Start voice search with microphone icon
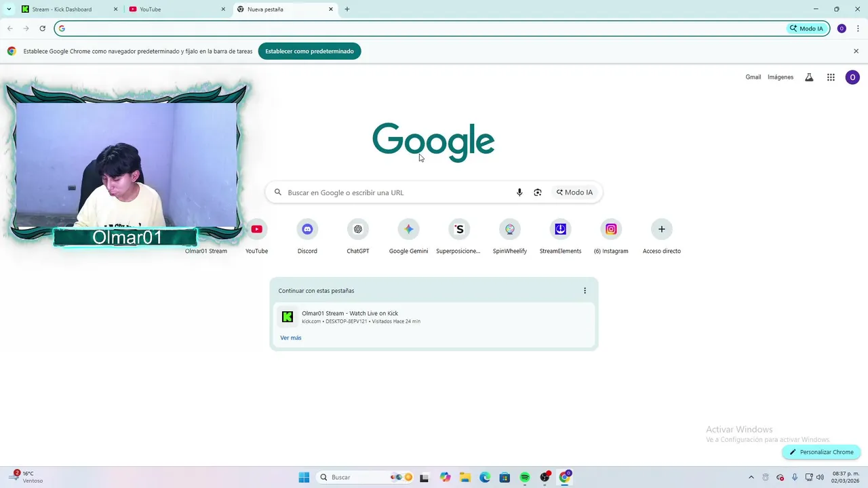Screen dimensions: 868x488 [519, 192]
